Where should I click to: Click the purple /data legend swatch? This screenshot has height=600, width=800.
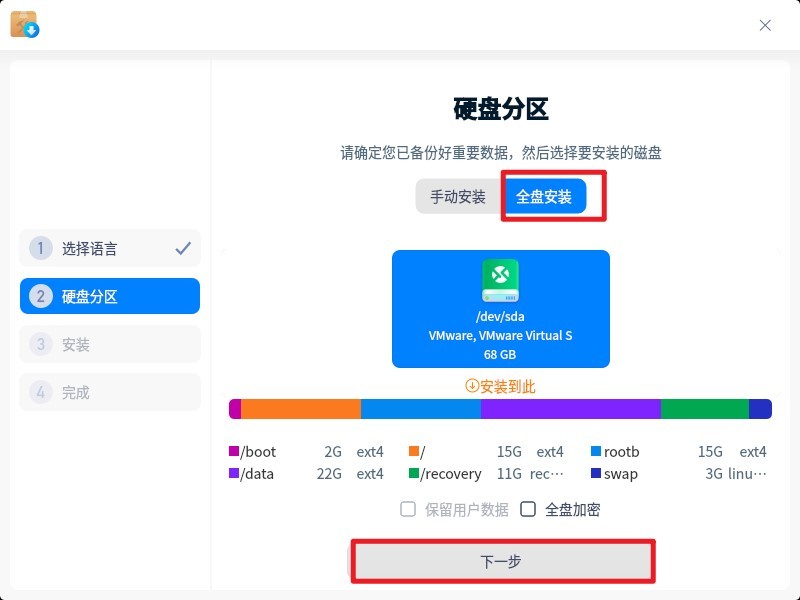click(234, 473)
